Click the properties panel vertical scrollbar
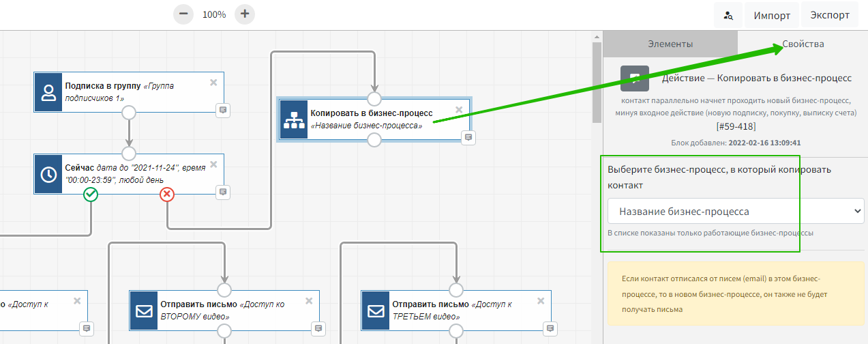Screen dimensions: 868x344 point(598,82)
